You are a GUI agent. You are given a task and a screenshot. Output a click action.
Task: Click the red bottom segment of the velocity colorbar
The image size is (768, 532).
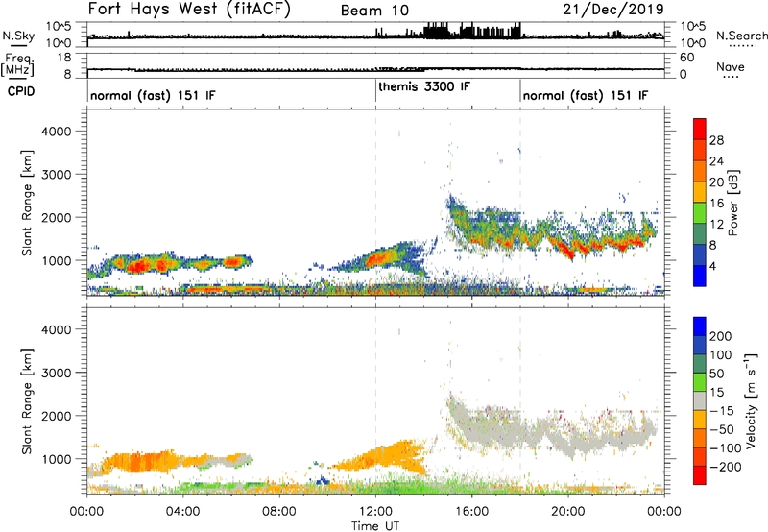[x=700, y=475]
